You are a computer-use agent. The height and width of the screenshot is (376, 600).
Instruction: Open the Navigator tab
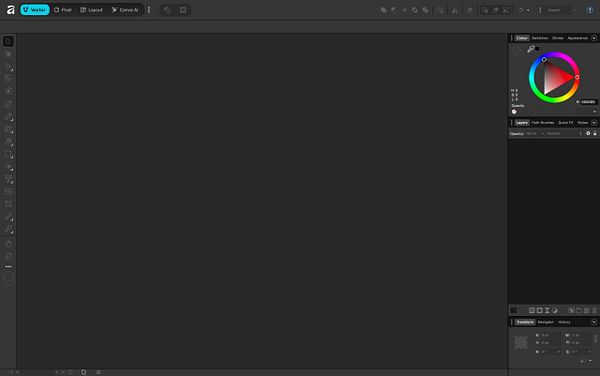point(546,322)
